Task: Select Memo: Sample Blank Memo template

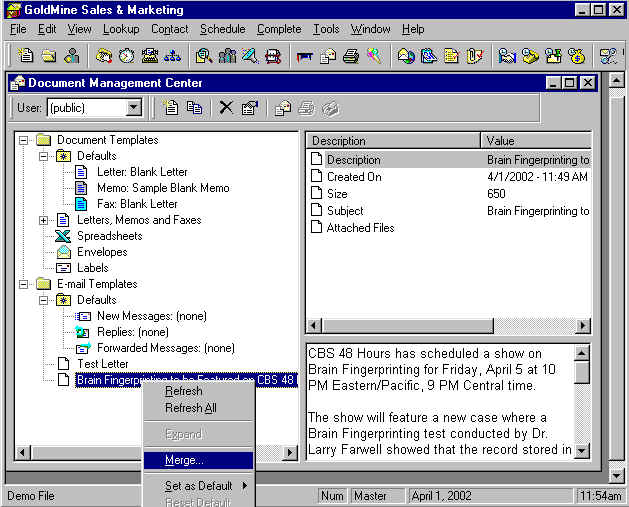Action: (163, 188)
